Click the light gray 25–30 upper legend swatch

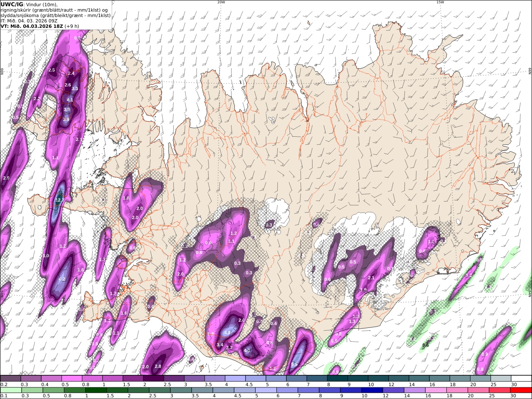pyautogui.click(x=500, y=379)
